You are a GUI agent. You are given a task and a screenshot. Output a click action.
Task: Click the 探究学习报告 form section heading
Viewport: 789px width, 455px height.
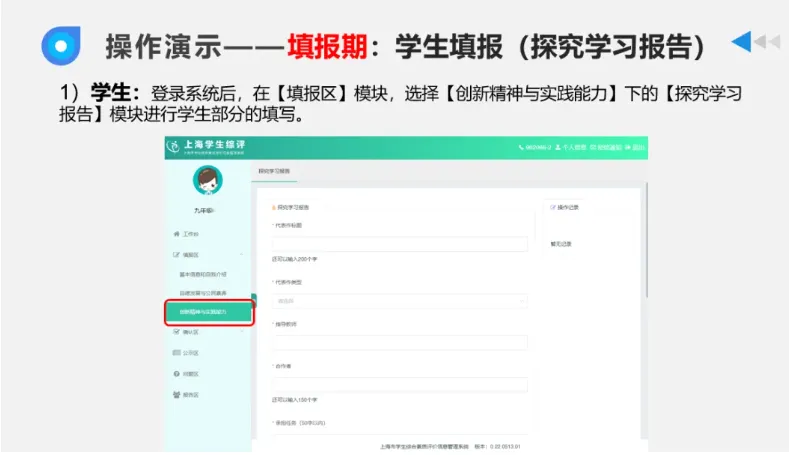tap(290, 207)
